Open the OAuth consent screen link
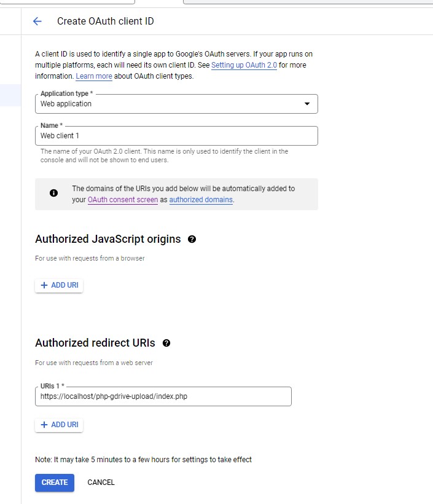 tap(123, 200)
